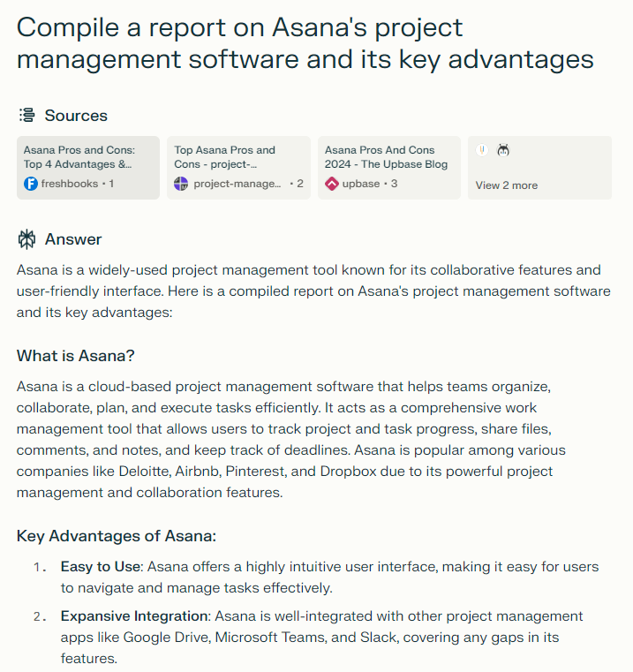The height and width of the screenshot is (672, 633).
Task: Click the Answer heading
Action: [73, 239]
